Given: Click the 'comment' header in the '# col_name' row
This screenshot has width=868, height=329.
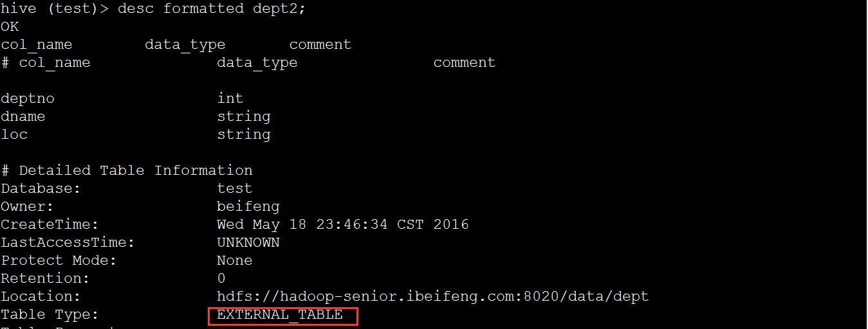Looking at the screenshot, I should (465, 62).
